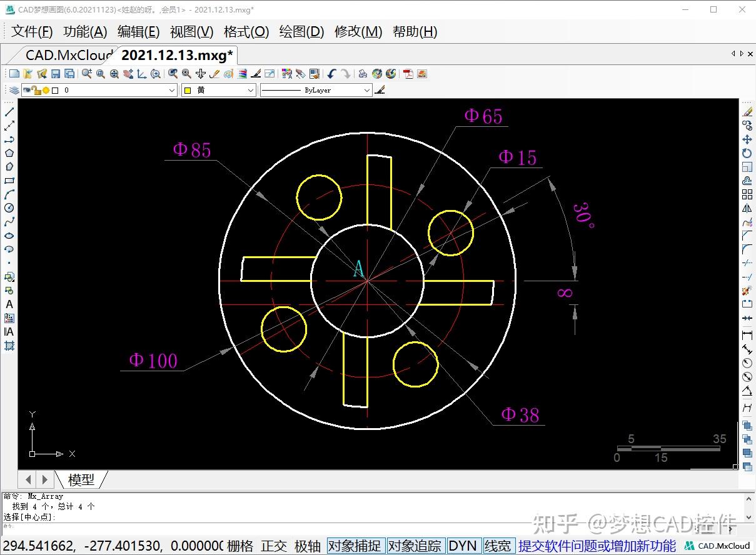The width and height of the screenshot is (756, 555).
Task: Toggle 线宽 lineweight display
Action: click(498, 546)
